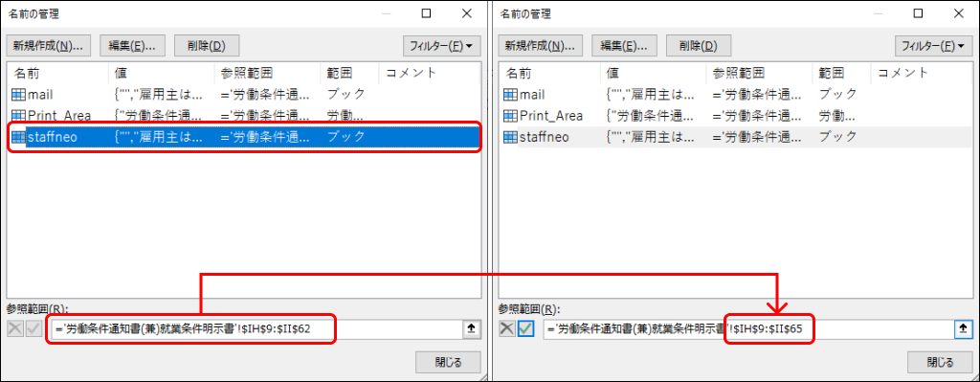The width and height of the screenshot is (980, 382).
Task: Click staffneo table icon in right dialog
Action: (x=511, y=137)
